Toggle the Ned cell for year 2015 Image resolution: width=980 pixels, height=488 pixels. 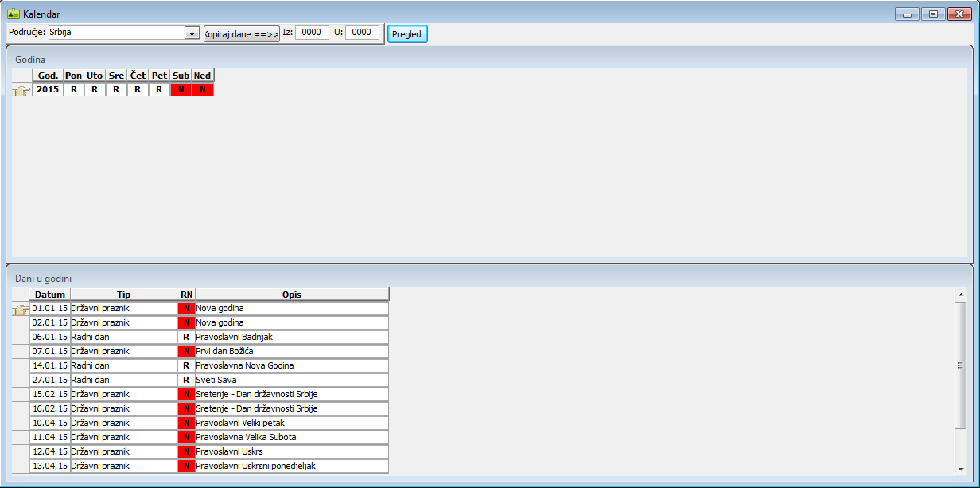coord(203,90)
